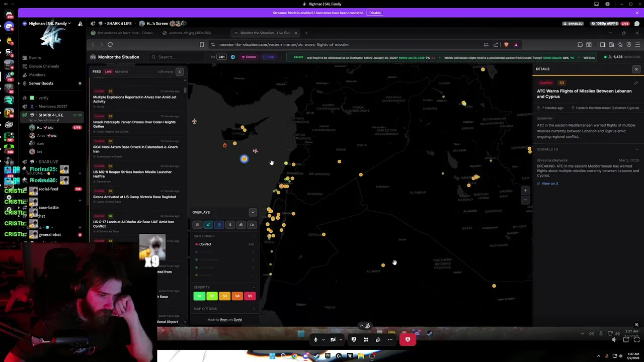644x362 pixels.
Task: Toggle the flights overlay icon
Action: coord(208,225)
